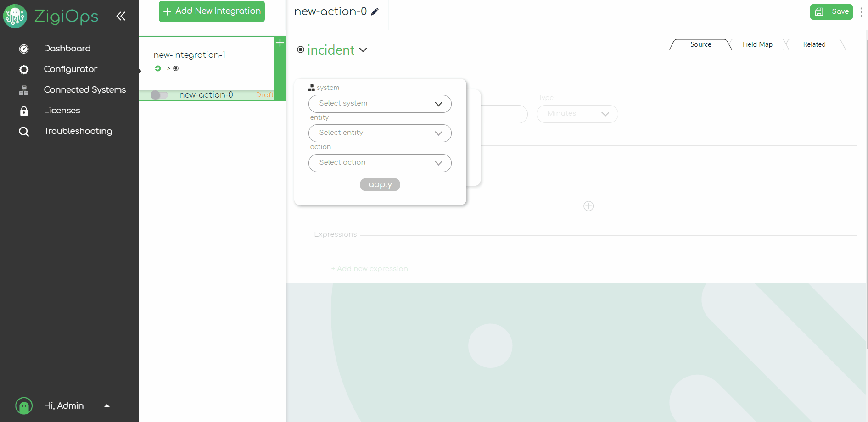Open the Select system dropdown
The image size is (868, 422).
[380, 104]
